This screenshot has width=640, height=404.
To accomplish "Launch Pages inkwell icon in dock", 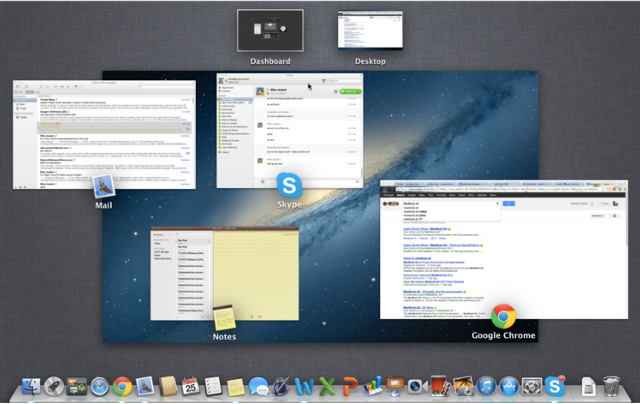I will tap(281, 386).
